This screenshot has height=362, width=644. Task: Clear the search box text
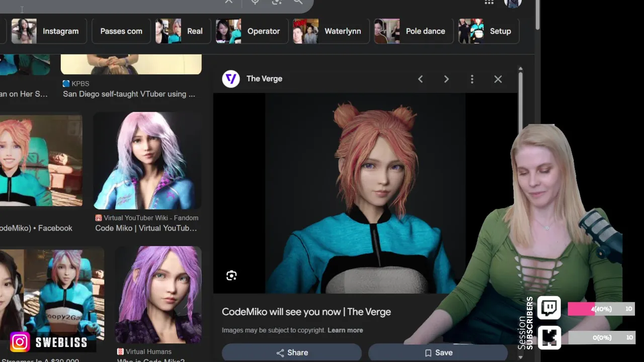tap(228, 2)
